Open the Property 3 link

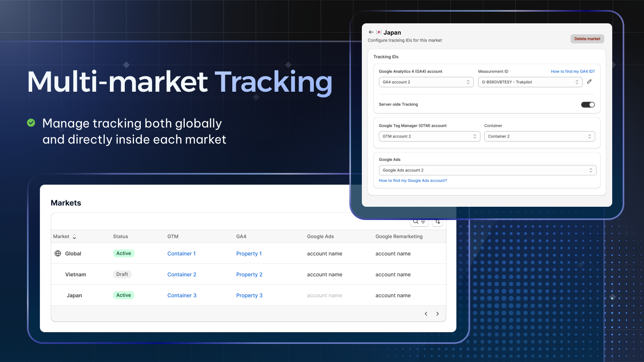pos(249,296)
